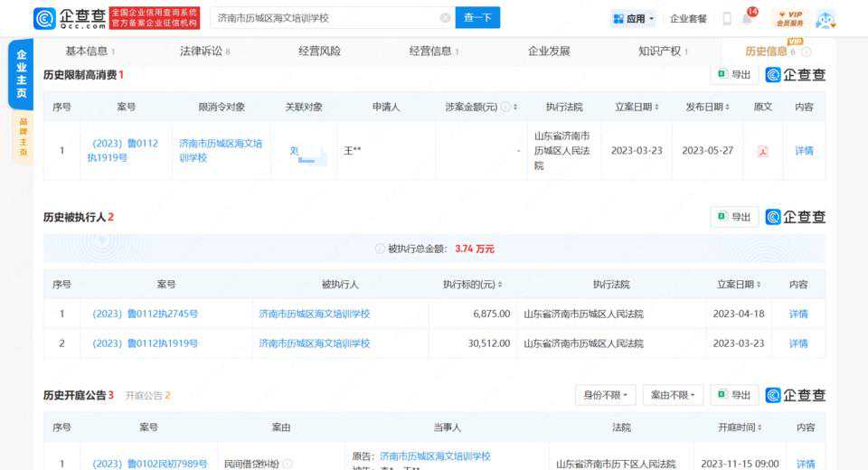
Task: Open the notification bell with 14 badge
Action: click(747, 19)
